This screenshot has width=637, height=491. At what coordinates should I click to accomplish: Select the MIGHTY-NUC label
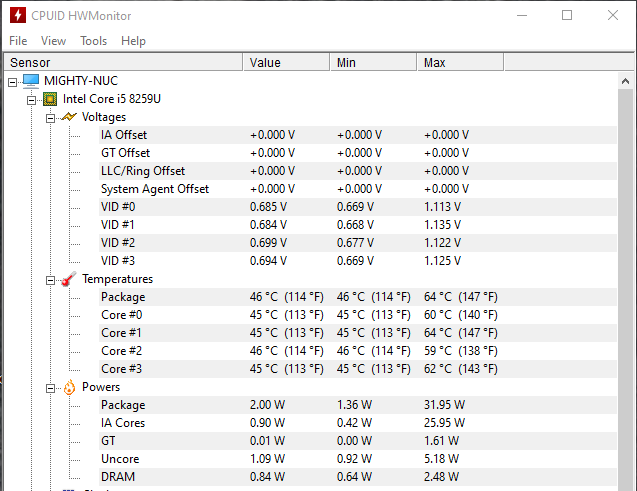[x=81, y=81]
